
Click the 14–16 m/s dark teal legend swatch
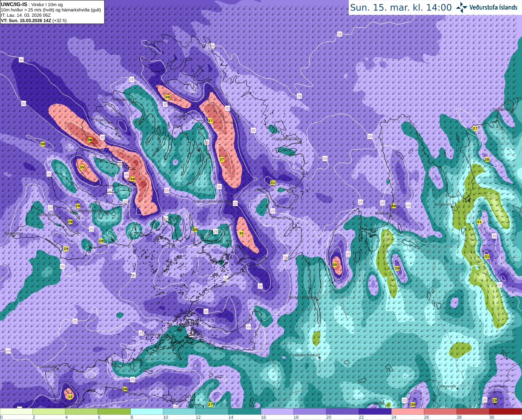245,411
